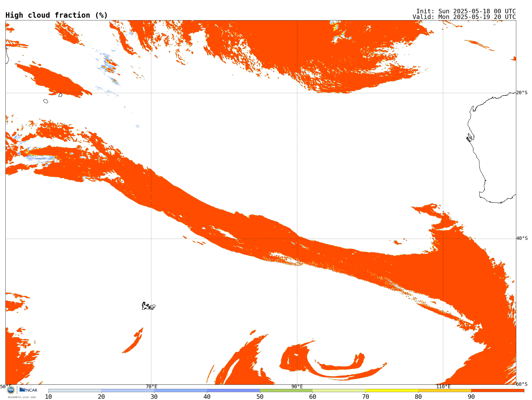
Task: Click the colorbar tick label 10
Action: (49, 397)
